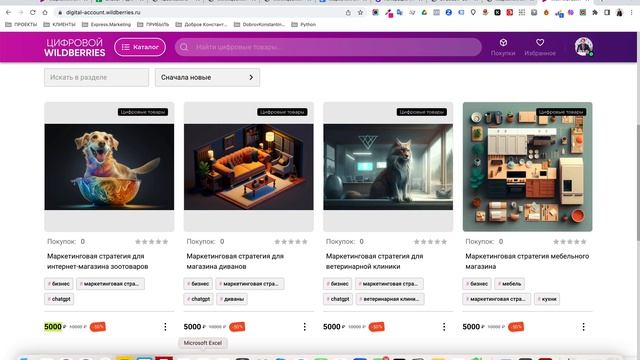Click the browser home icon
Viewport: 640px width, 360px height.
(45, 13)
